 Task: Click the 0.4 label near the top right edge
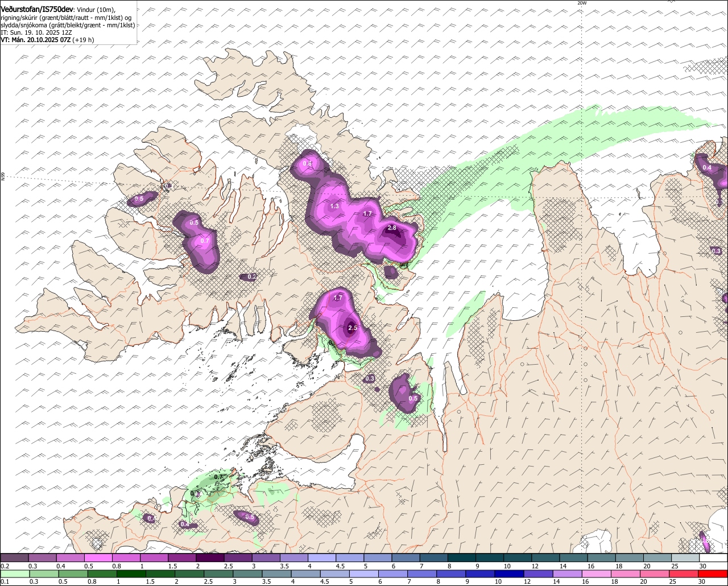click(x=707, y=167)
